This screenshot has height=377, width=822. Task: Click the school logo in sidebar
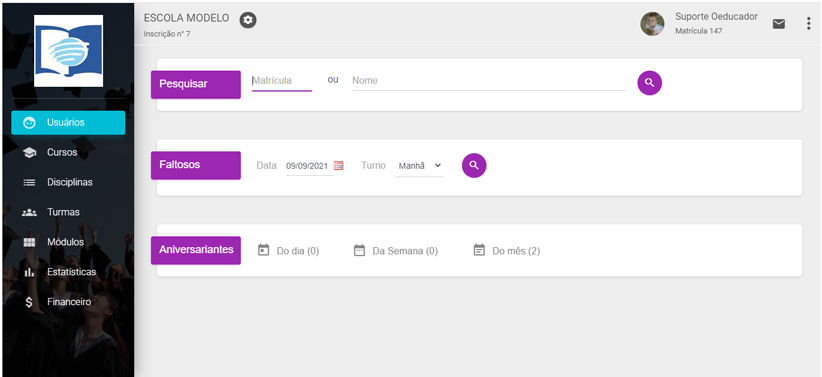(x=69, y=51)
